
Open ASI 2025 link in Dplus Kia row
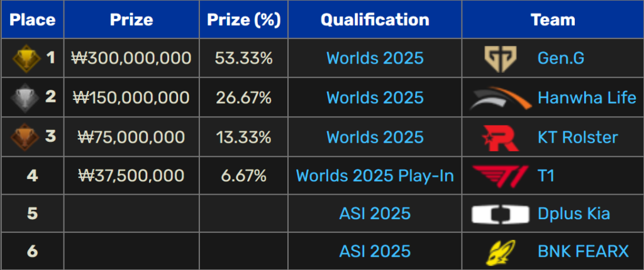click(x=375, y=213)
